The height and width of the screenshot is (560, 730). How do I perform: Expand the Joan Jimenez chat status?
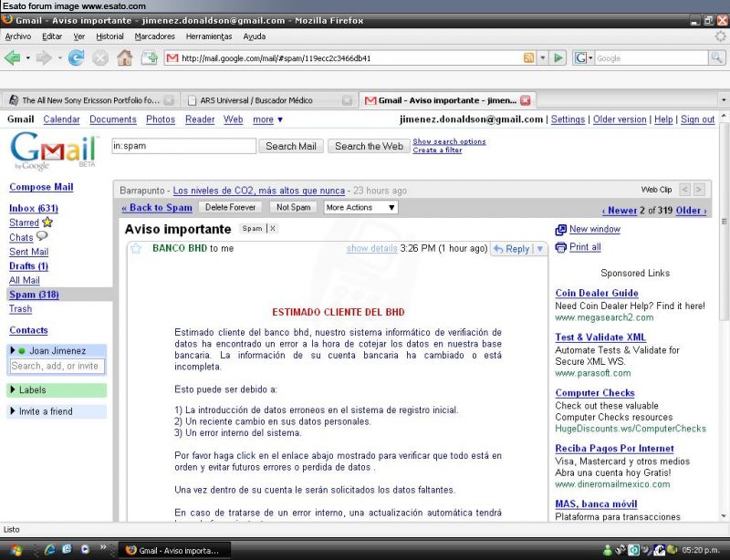[x=13, y=350]
